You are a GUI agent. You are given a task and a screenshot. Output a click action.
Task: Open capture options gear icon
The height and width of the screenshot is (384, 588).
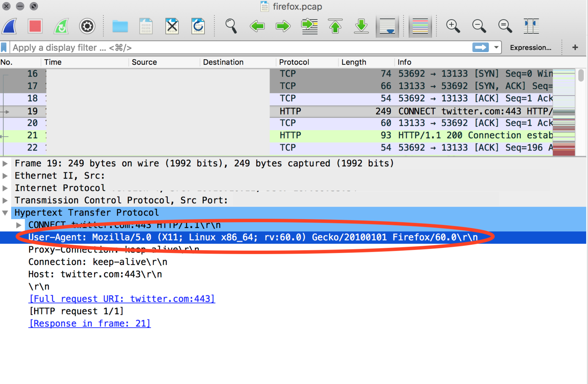87,26
